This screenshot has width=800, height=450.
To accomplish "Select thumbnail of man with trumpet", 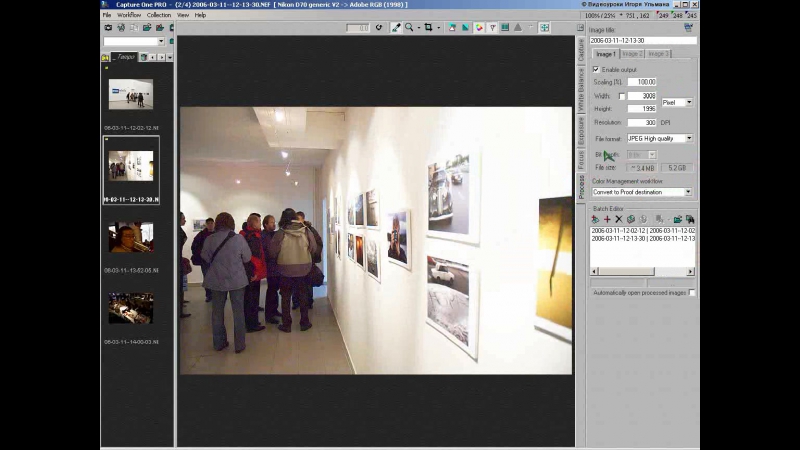I will tap(131, 237).
